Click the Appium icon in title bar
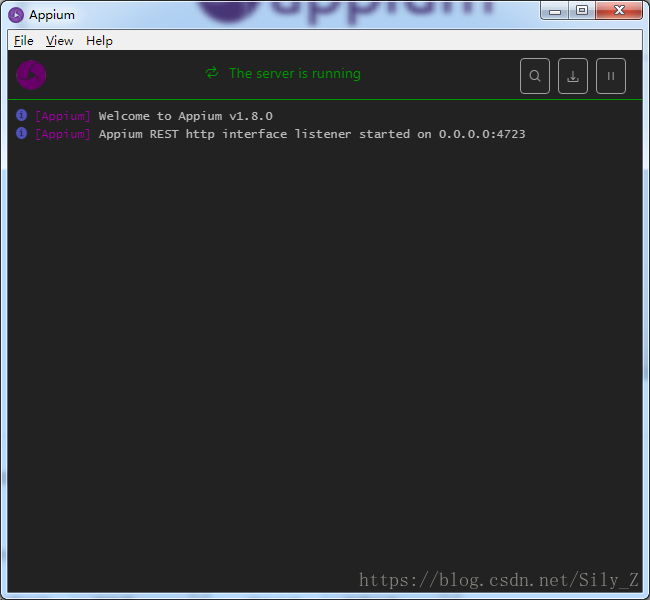This screenshot has height=600, width=650. (16, 15)
